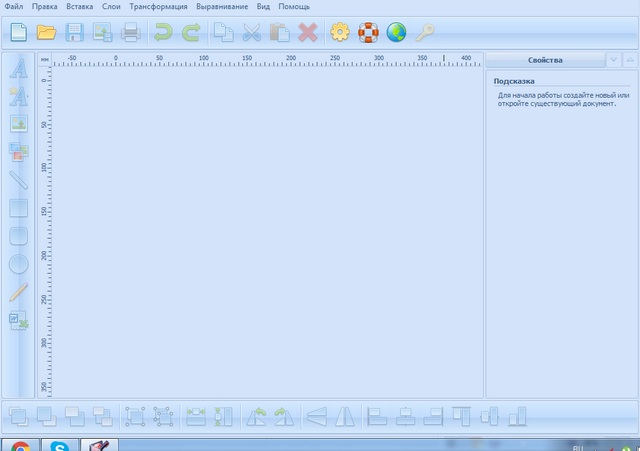Open help using the lifebuoy icon
The image size is (640, 451).
click(x=368, y=33)
